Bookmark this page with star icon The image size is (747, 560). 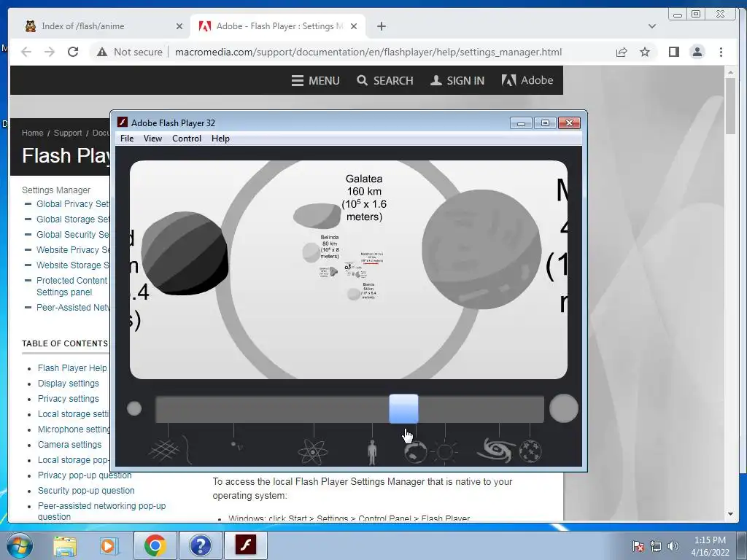[x=645, y=52]
